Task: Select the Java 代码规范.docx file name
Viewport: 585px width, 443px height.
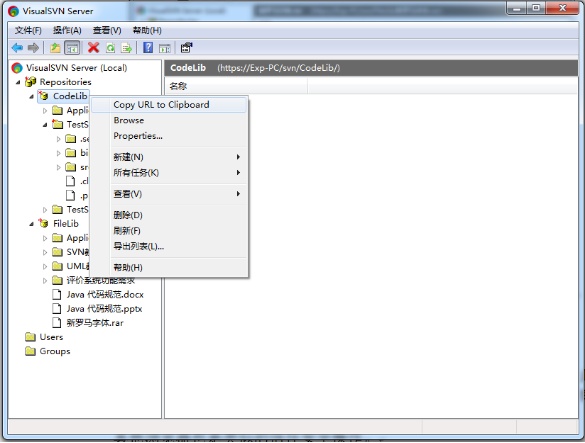Action: [105, 294]
